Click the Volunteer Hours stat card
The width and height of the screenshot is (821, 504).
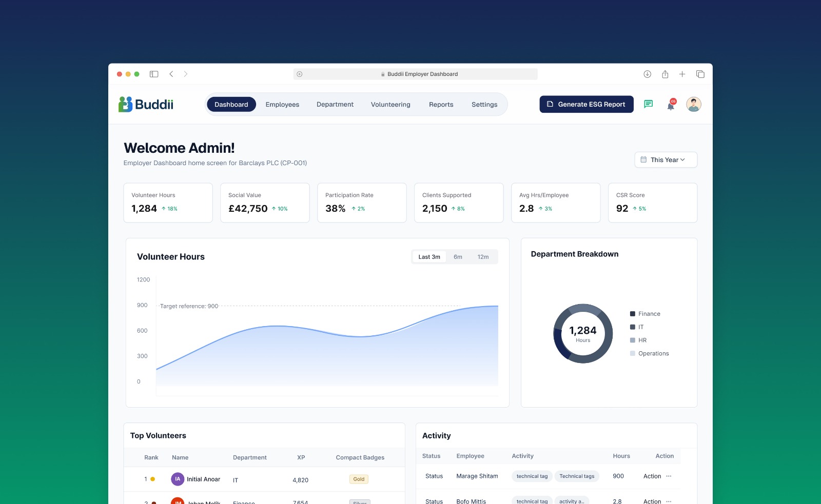tap(168, 203)
